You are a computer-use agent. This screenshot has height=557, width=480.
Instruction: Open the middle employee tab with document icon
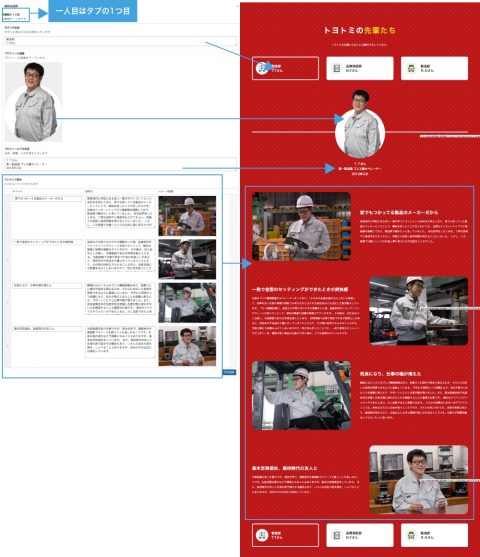pos(360,68)
